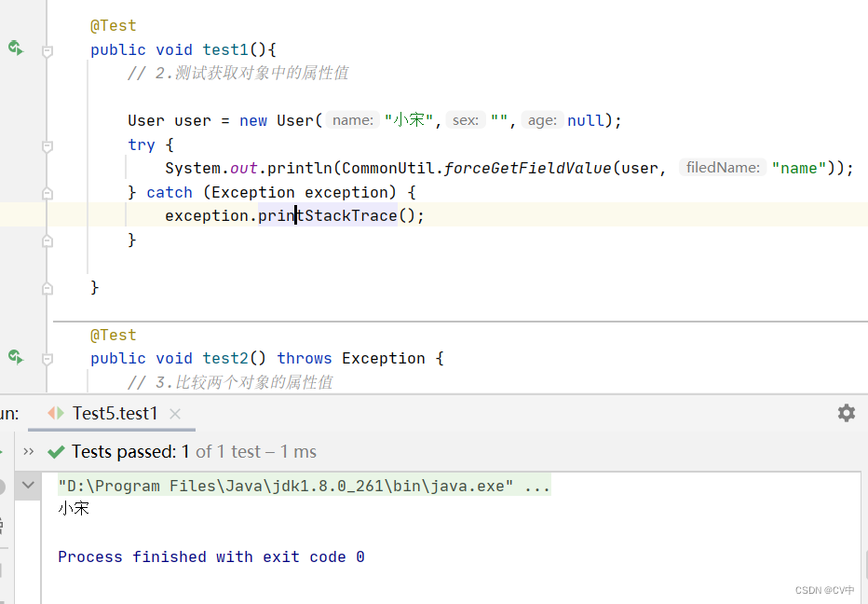The height and width of the screenshot is (604, 868).
Task: Click fold end marker of test1 method
Action: 47,289
